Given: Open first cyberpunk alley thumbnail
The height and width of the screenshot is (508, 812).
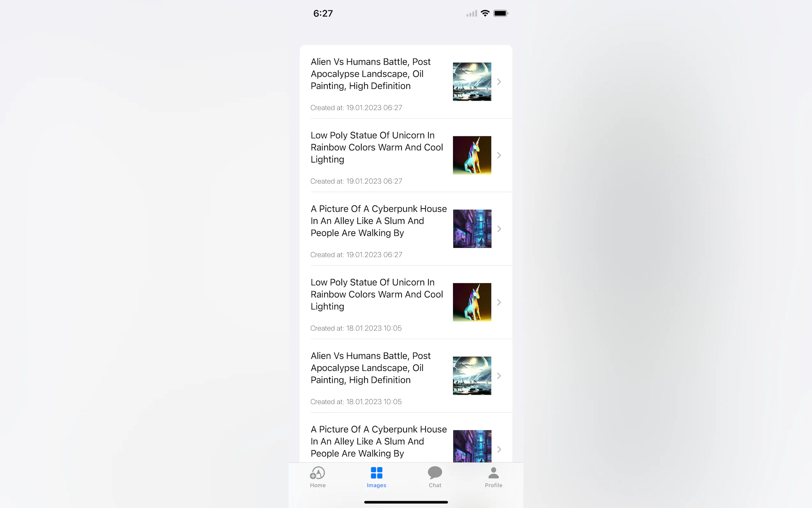Looking at the screenshot, I should (x=472, y=229).
